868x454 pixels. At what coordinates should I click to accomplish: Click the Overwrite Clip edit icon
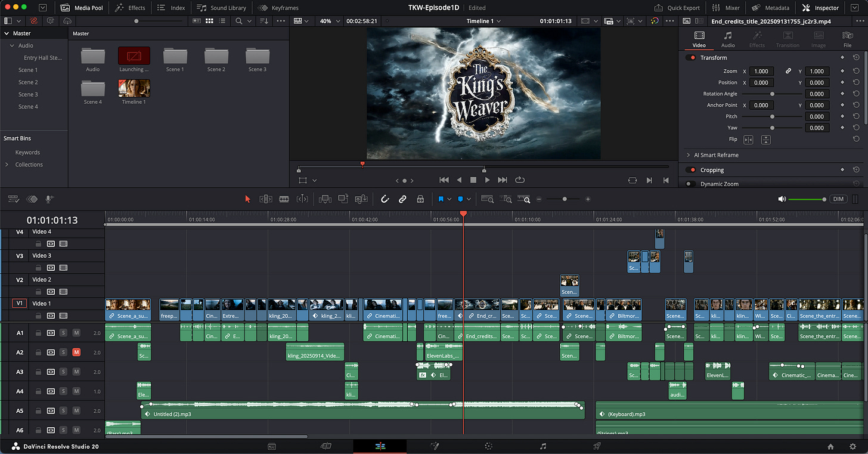coord(343,199)
